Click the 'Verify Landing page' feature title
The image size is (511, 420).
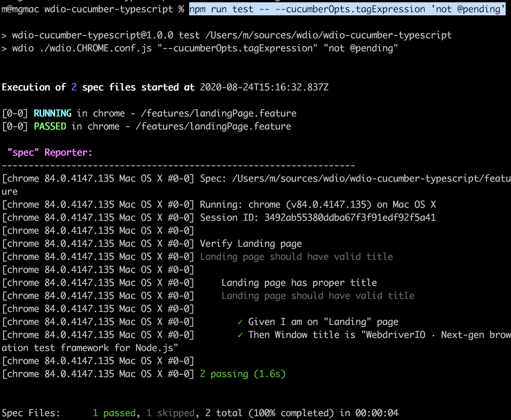click(x=250, y=243)
